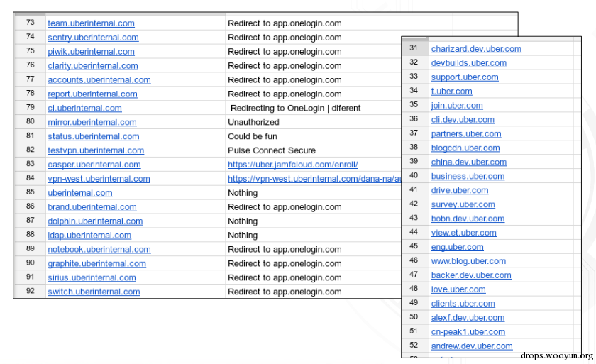Open www.blog.uber.com link

coord(468,261)
